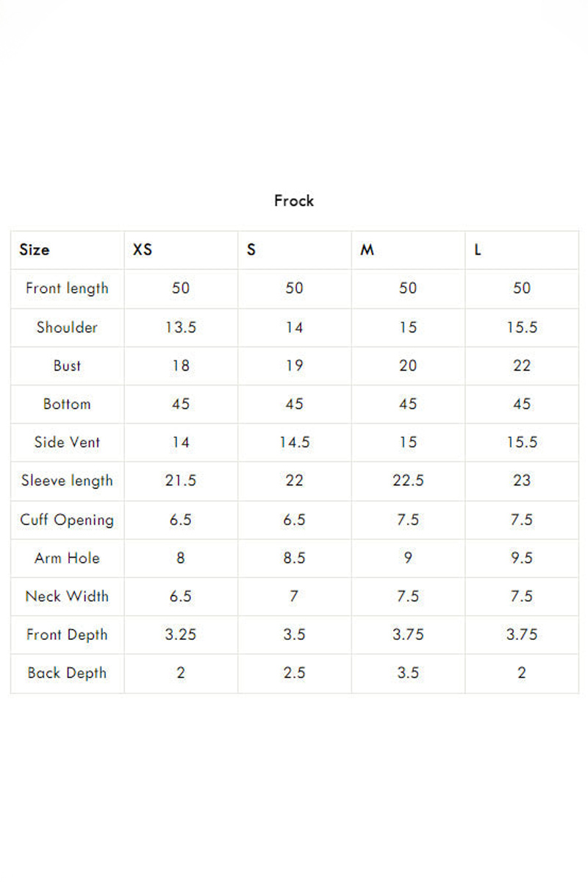The height and width of the screenshot is (882, 588).
Task: Select the Shoulder row label
Action: 67,327
